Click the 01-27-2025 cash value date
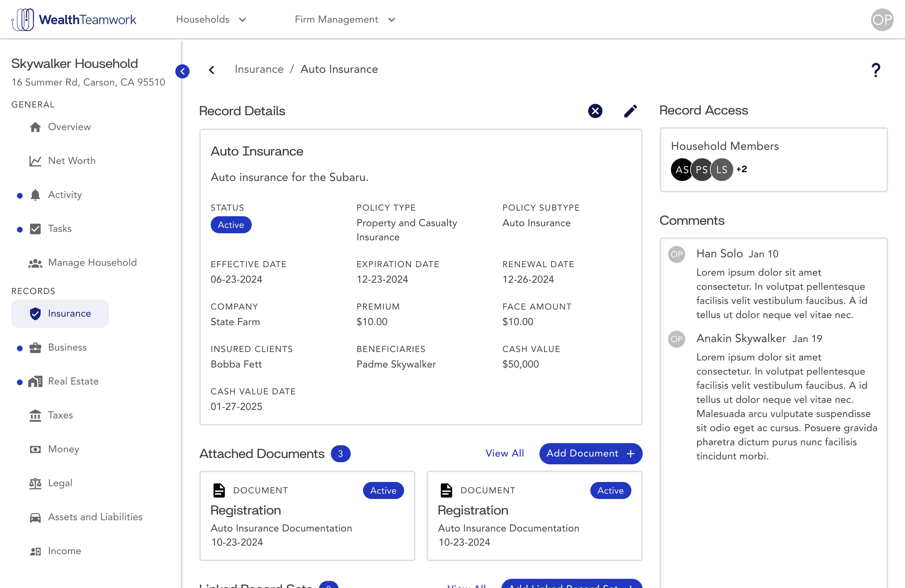 [x=236, y=407]
